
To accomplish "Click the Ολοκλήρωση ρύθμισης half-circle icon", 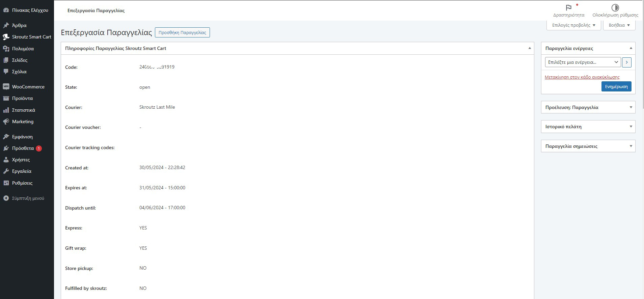I will coord(615,8).
